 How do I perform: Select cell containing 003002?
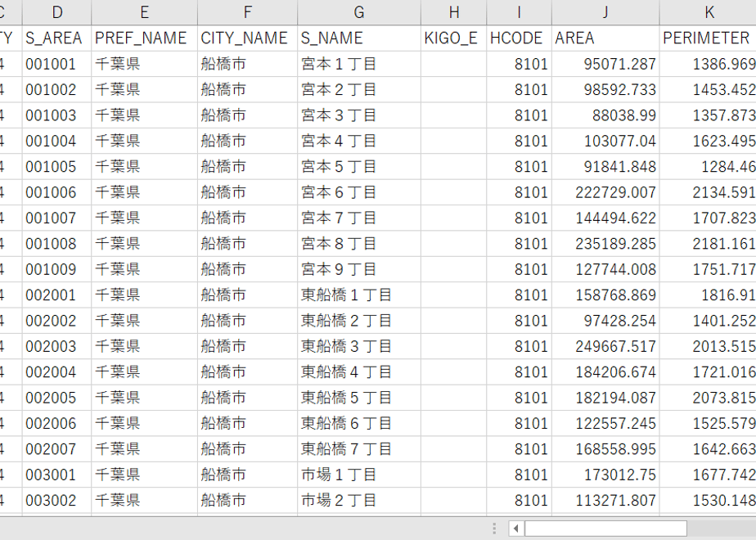[57, 500]
